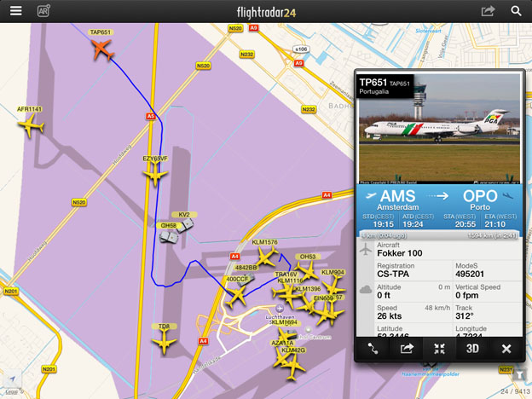Open the Fokker 100 aircraft photo
The height and width of the screenshot is (399, 532).
tap(439, 129)
